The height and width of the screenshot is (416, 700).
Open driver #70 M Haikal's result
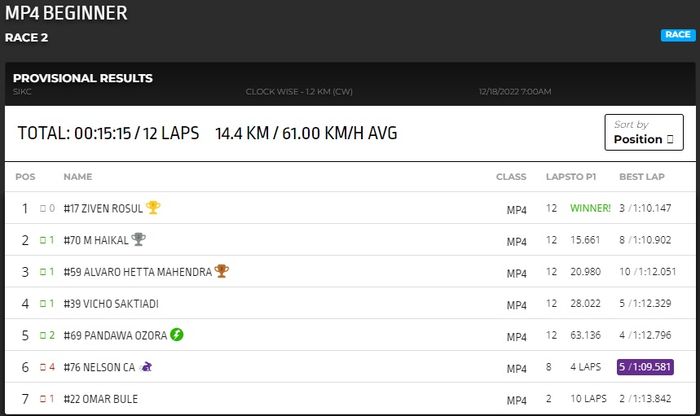(95, 240)
